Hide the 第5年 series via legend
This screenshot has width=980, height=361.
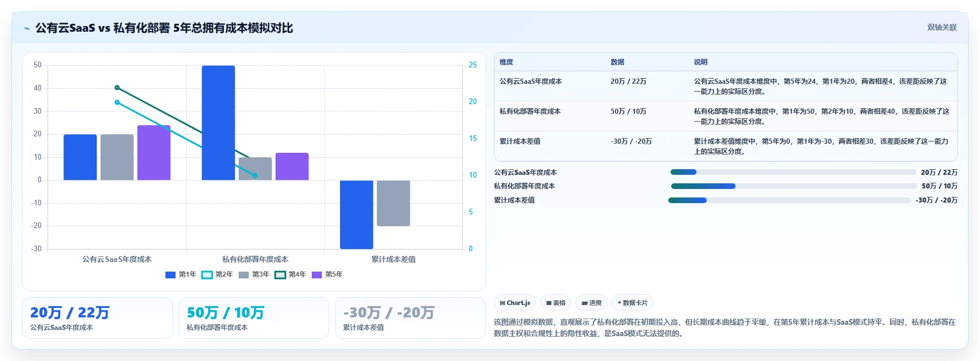(327, 274)
